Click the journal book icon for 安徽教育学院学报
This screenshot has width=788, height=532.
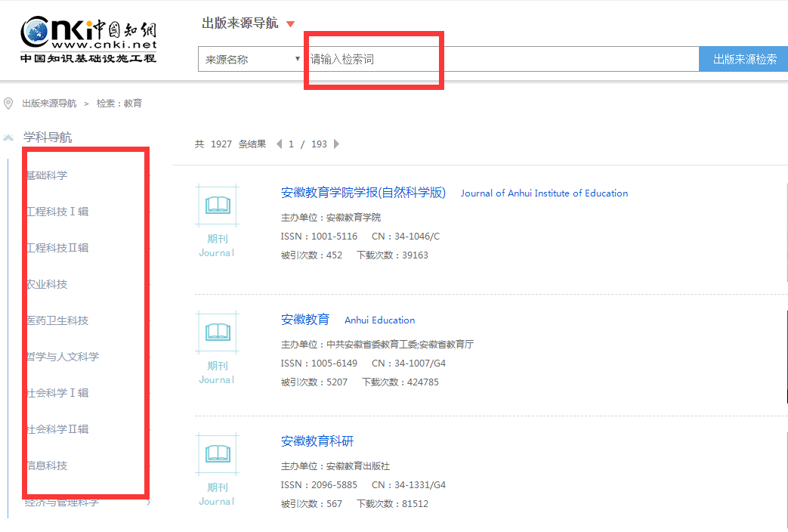coord(218,205)
